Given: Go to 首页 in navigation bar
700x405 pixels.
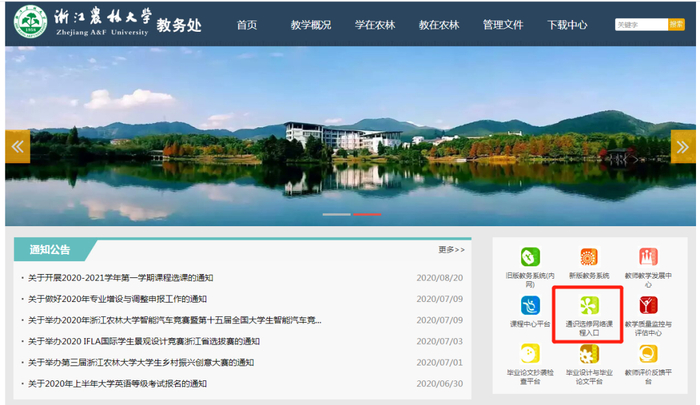Looking at the screenshot, I should point(247,25).
